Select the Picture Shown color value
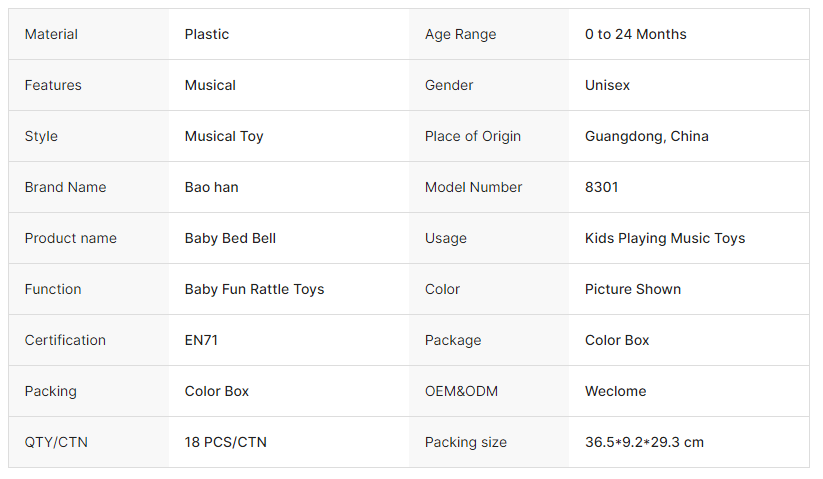 tap(633, 289)
